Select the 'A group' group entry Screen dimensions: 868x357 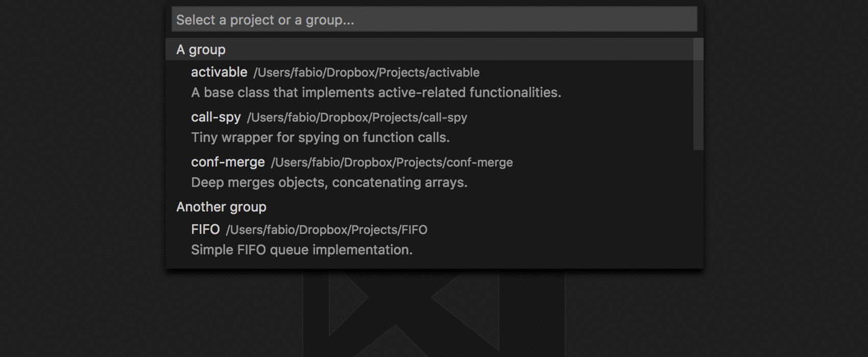(429, 50)
